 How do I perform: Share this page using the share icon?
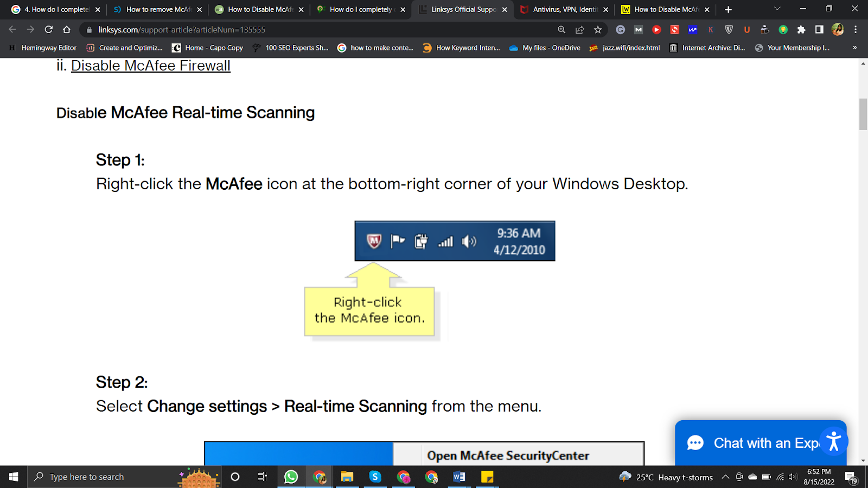580,30
